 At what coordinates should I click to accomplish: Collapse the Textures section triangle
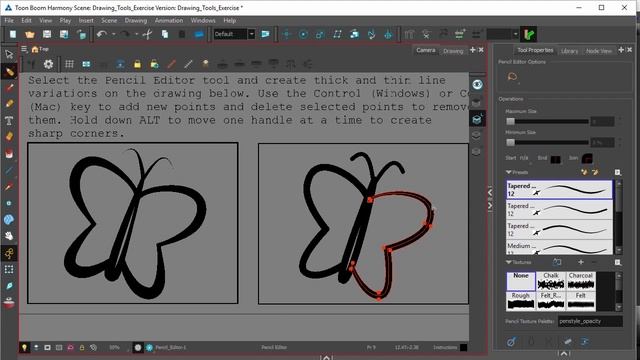click(509, 262)
